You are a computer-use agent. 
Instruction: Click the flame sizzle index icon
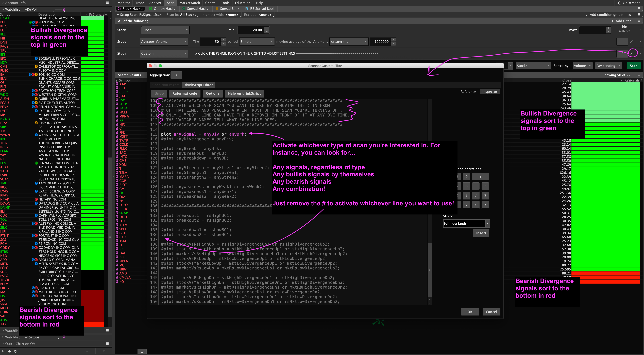pos(630,15)
